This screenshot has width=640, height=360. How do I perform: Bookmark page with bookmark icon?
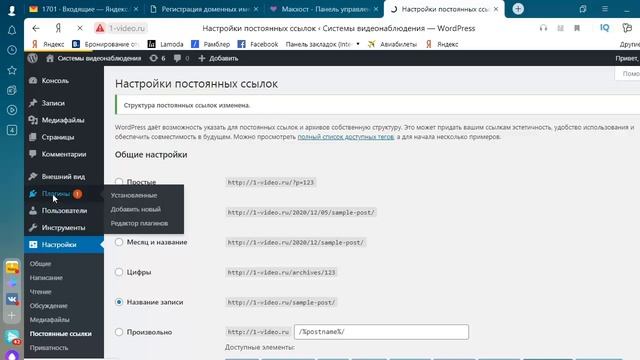[577, 28]
